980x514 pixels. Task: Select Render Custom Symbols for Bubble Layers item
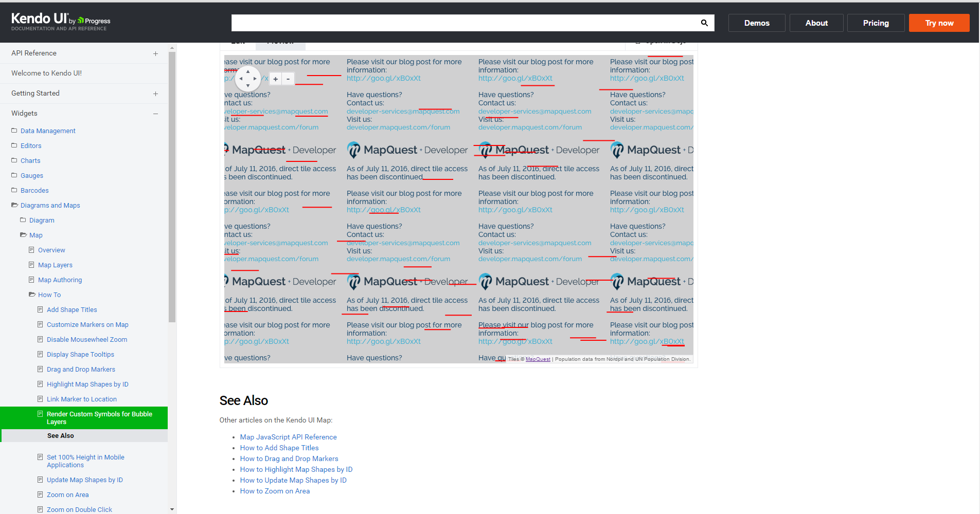point(84,418)
